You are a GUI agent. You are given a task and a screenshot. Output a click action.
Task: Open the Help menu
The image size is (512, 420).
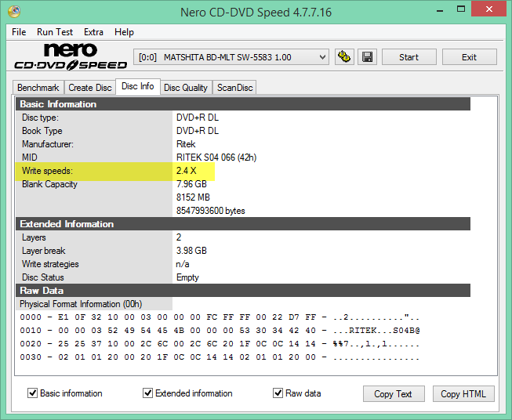pyautogui.click(x=124, y=32)
